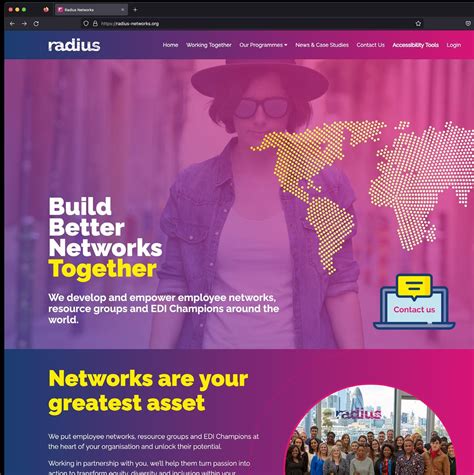Expand the Our Programmes dropdown menu
Screen dimensions: 474x475
(x=263, y=45)
